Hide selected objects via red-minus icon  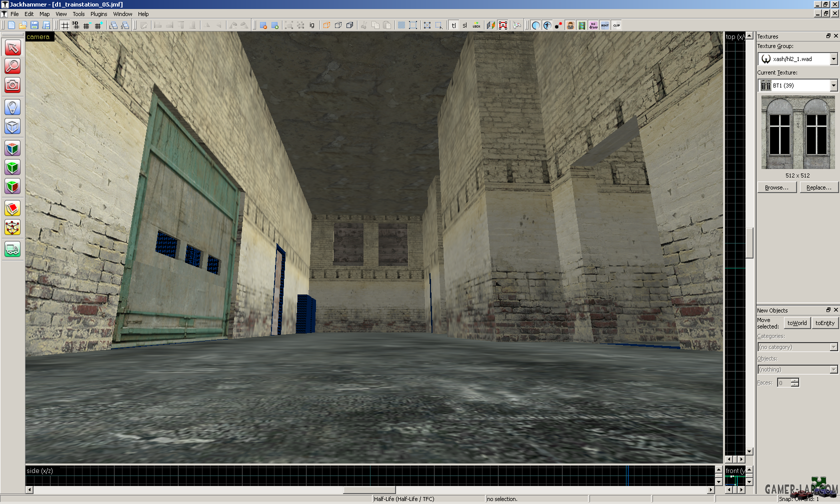263,25
